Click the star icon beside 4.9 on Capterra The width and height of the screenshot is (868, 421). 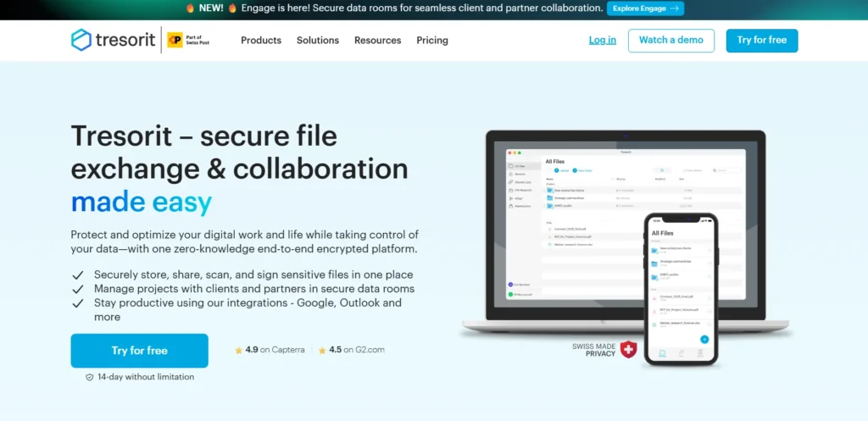click(238, 350)
